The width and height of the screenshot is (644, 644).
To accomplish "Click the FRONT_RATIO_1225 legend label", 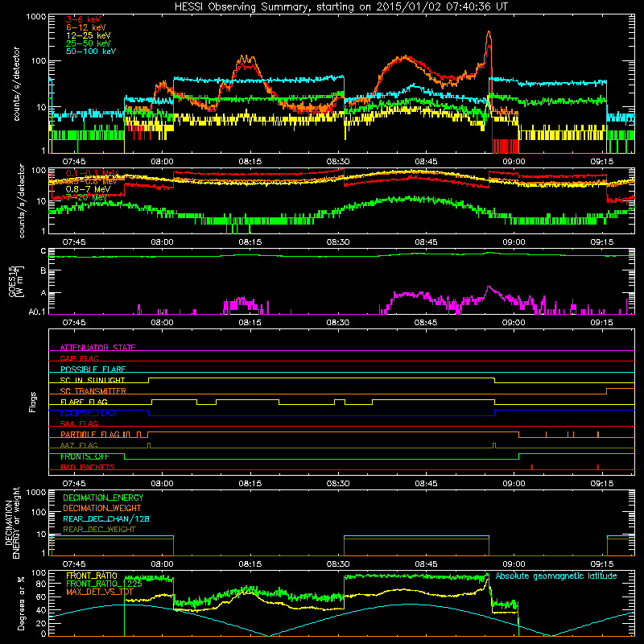I will (104, 584).
